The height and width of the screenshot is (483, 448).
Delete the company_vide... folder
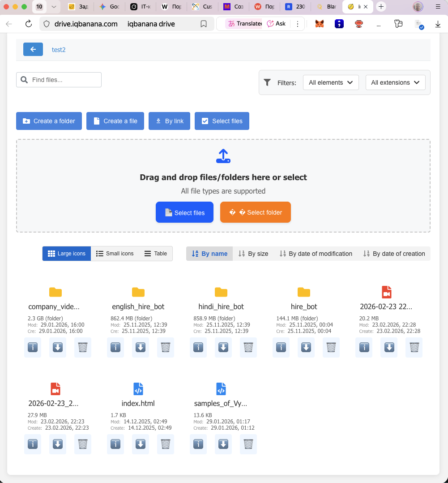point(83,348)
